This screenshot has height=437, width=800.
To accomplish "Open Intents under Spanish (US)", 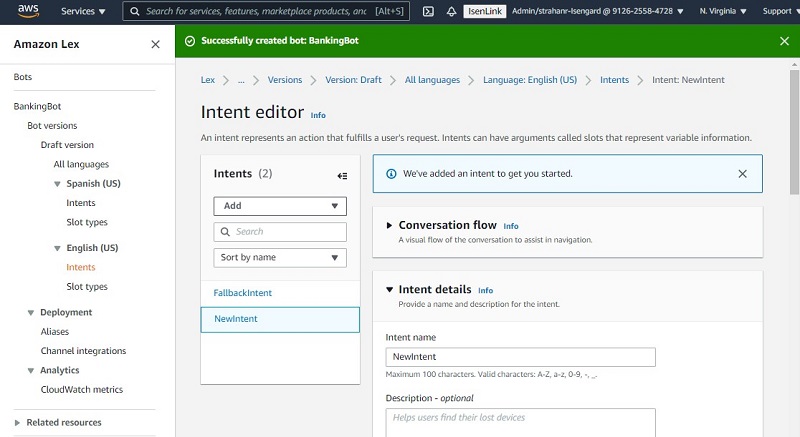I will pyautogui.click(x=81, y=203).
